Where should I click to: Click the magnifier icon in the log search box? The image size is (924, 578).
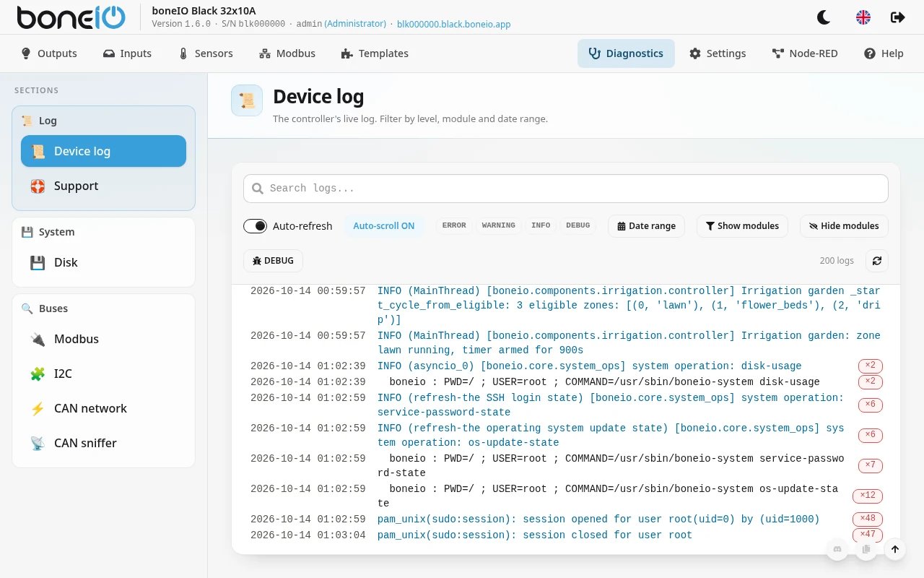[x=258, y=189]
